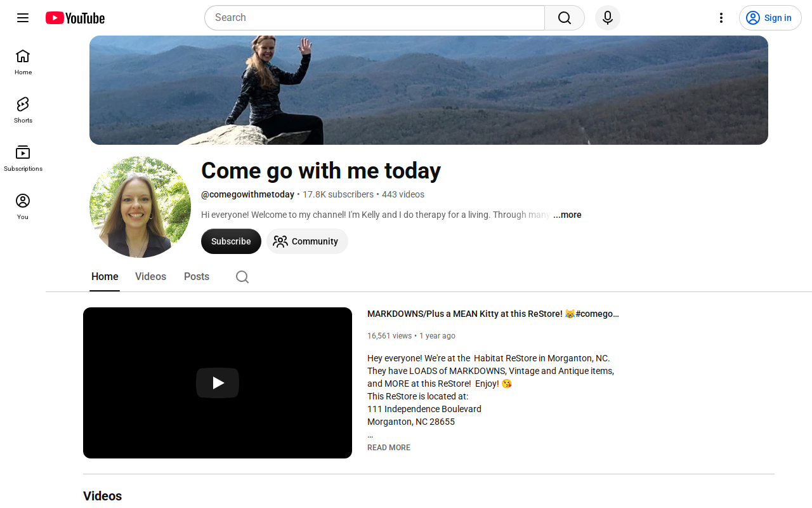Click the 443 videos count
Image resolution: width=812 pixels, height=508 pixels.
pyautogui.click(x=403, y=194)
